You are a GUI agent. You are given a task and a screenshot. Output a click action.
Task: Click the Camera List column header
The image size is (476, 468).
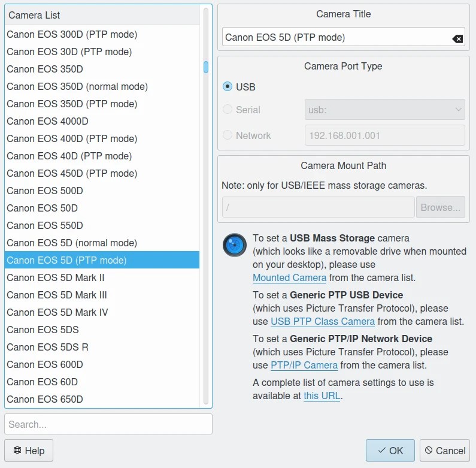[102, 15]
